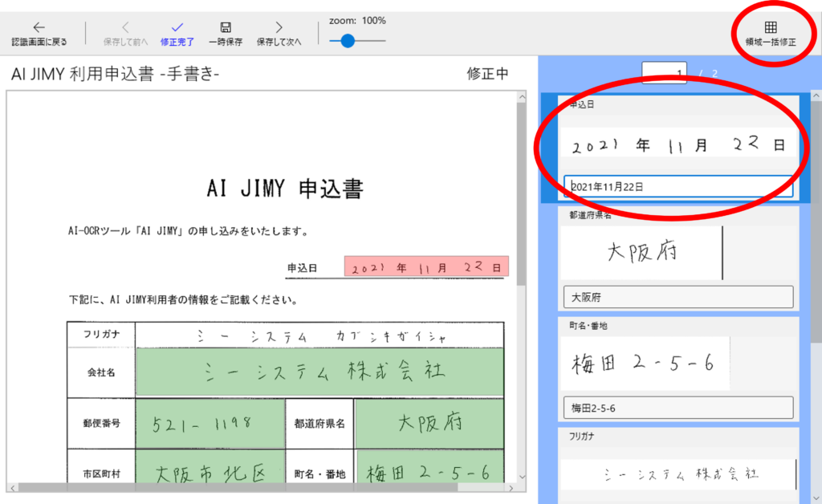Image resolution: width=822 pixels, height=504 pixels.
Task: Click the side panel scroll-up arrow
Action: (x=816, y=96)
